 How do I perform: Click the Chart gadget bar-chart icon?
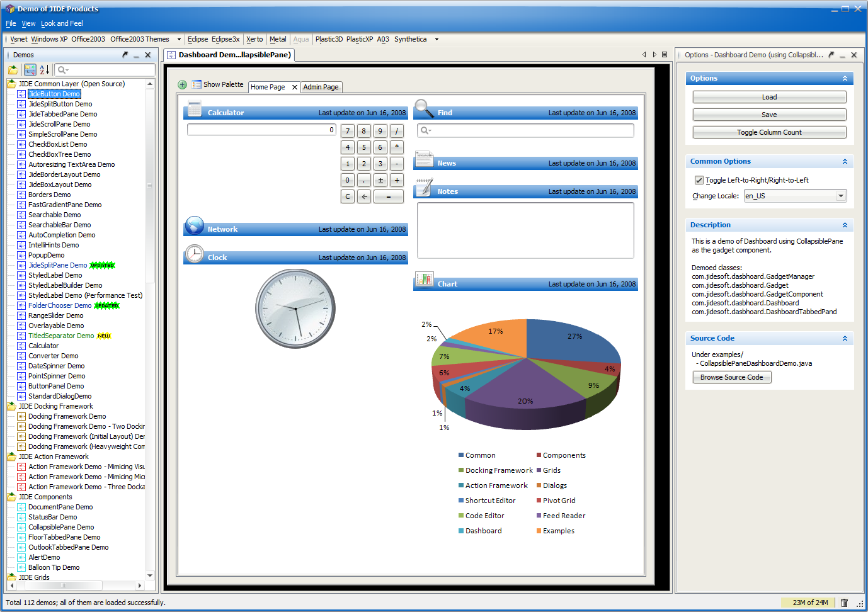[x=425, y=278]
